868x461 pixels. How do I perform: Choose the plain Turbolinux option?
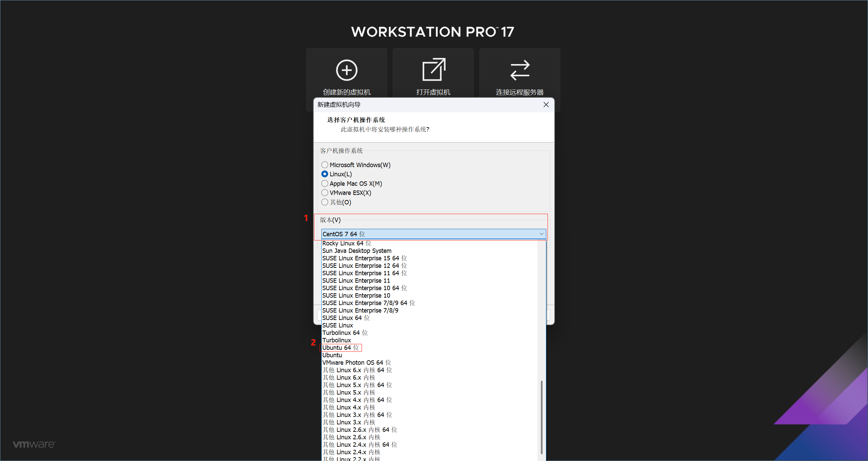(x=429, y=340)
